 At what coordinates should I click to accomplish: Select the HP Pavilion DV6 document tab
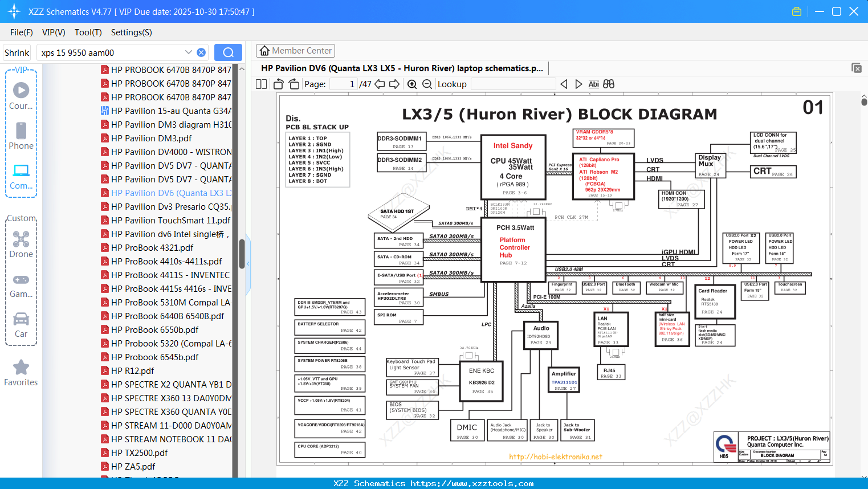point(402,68)
